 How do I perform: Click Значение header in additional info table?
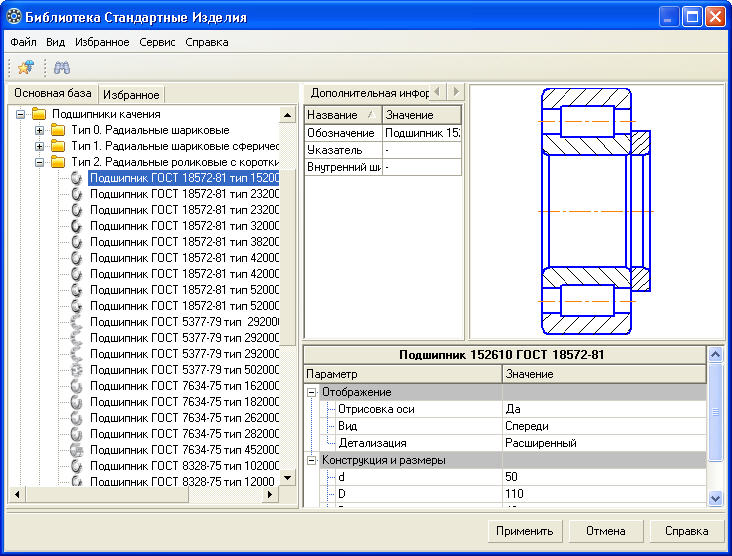tap(422, 115)
